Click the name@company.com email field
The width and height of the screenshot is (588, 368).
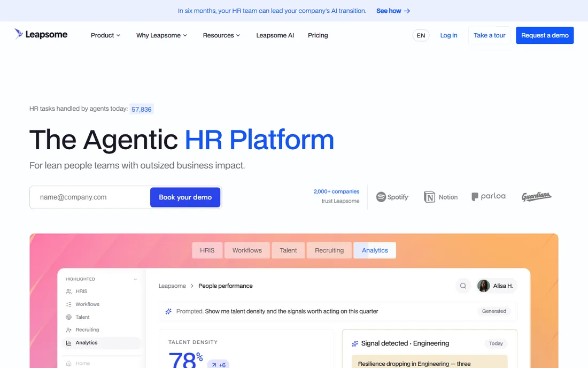point(90,197)
